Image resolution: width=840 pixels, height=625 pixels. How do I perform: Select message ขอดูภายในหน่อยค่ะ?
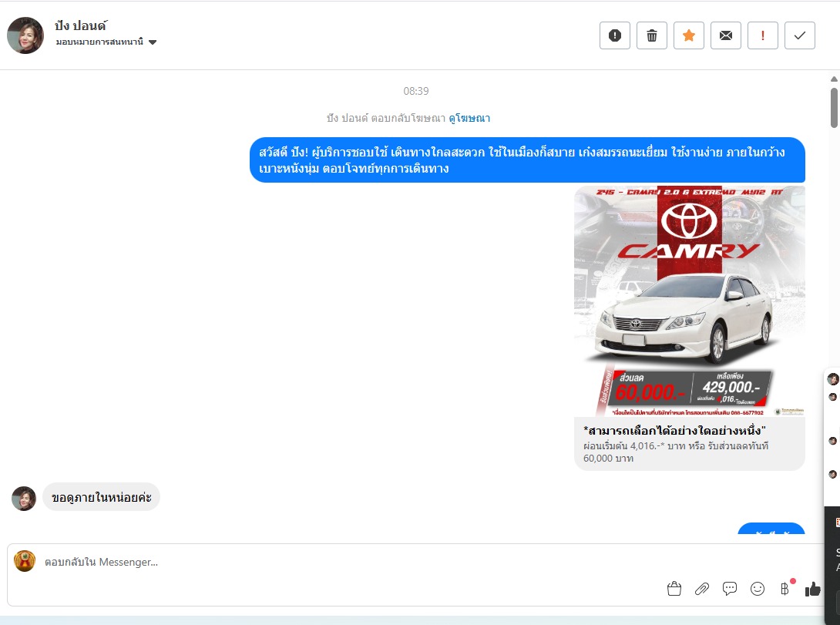[x=101, y=497]
